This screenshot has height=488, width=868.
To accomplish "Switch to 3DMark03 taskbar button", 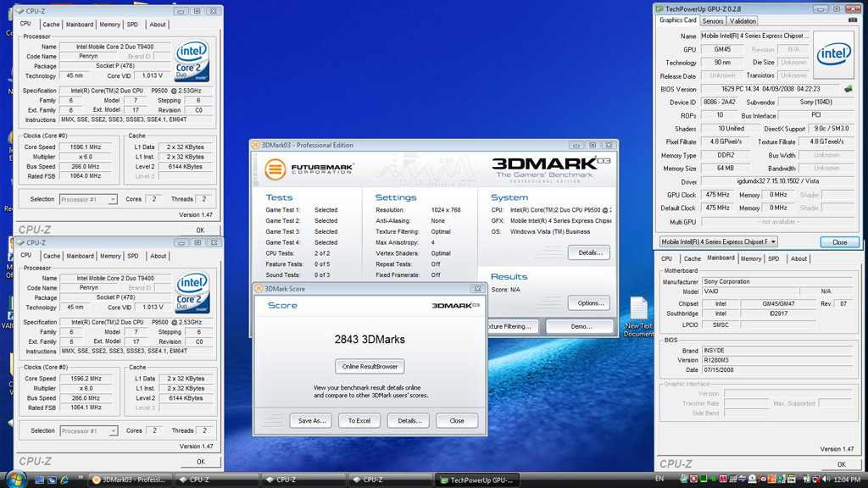I will (131, 480).
